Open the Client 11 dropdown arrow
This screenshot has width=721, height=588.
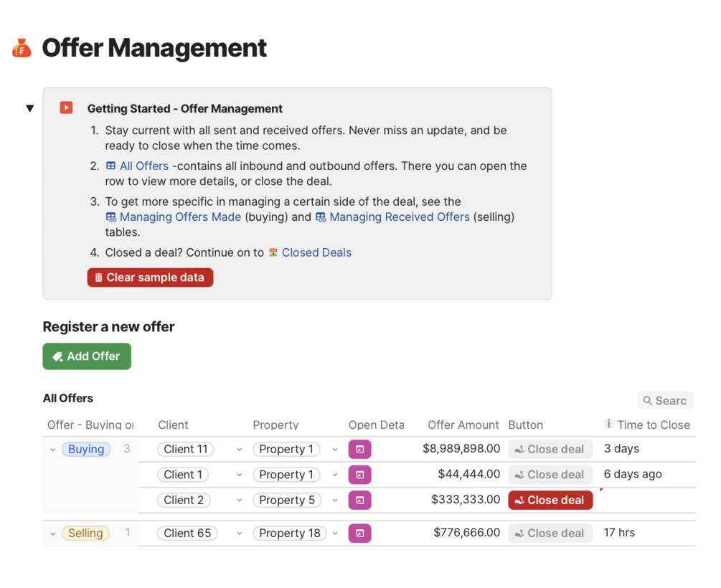(x=239, y=450)
